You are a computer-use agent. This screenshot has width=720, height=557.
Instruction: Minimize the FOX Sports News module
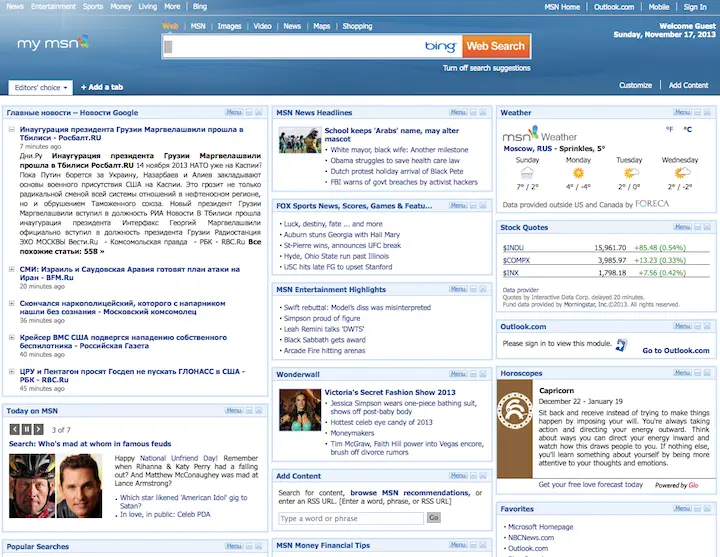click(473, 205)
